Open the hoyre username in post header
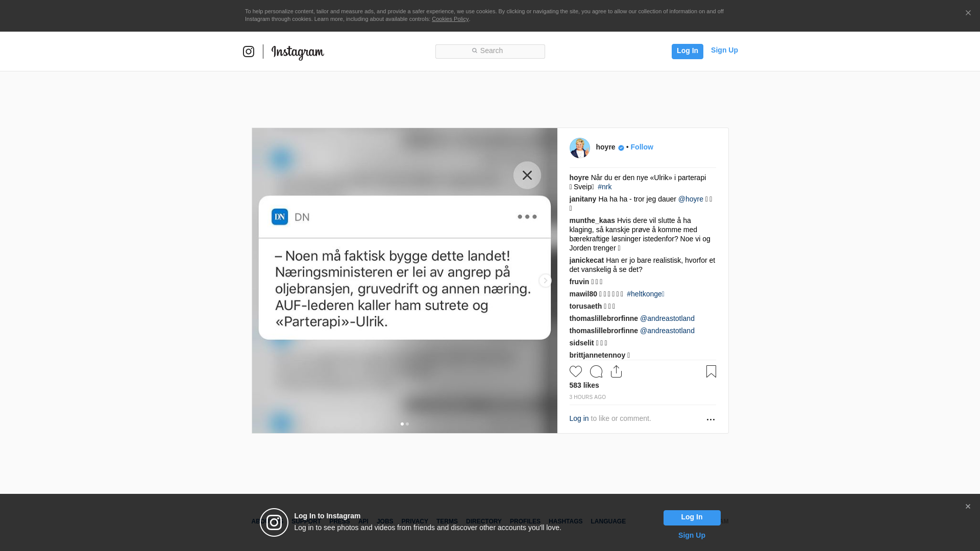 605,147
